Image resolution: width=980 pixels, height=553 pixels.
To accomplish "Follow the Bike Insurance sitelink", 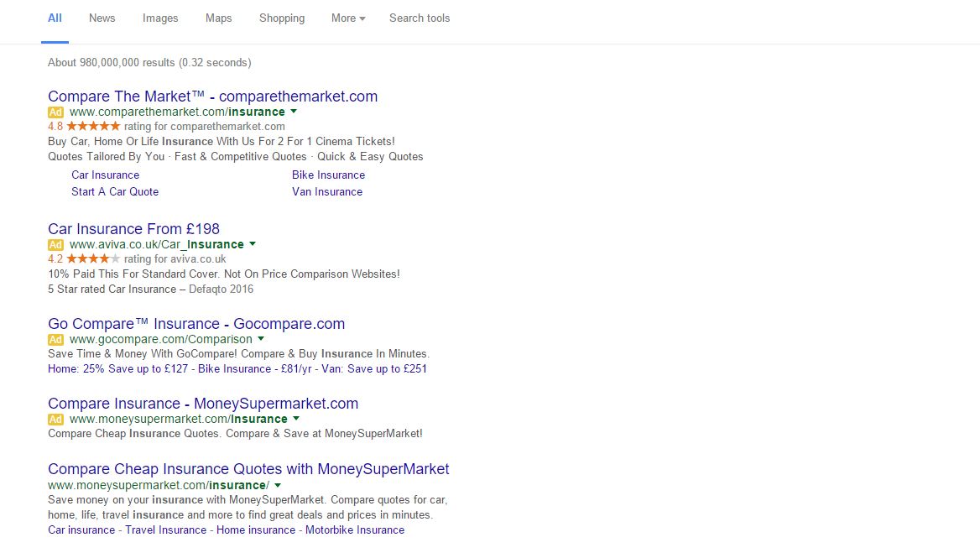I will 328,175.
